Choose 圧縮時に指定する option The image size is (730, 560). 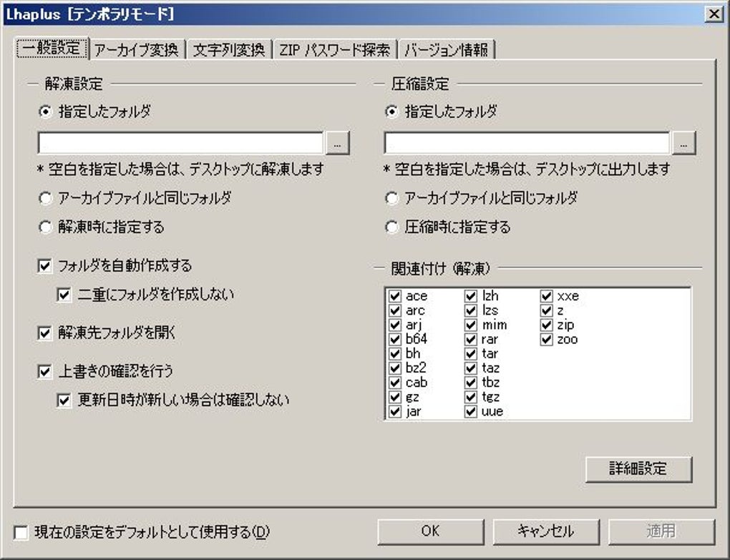[391, 227]
